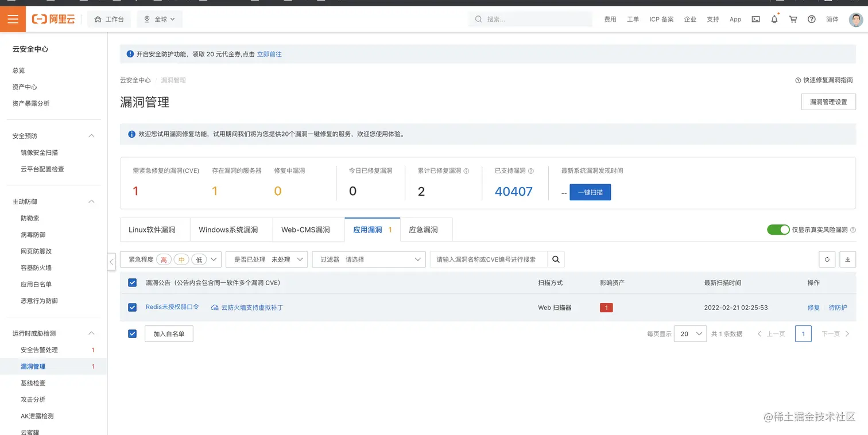Click help icon beside 仅显示真实风险漏洞
868x435 pixels.
click(x=853, y=230)
